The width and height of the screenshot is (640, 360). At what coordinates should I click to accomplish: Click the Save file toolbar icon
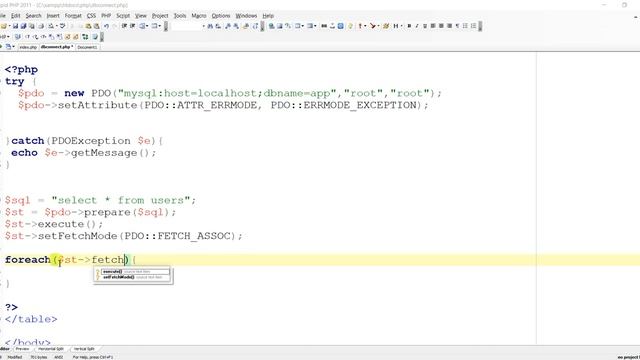tap(15, 26)
